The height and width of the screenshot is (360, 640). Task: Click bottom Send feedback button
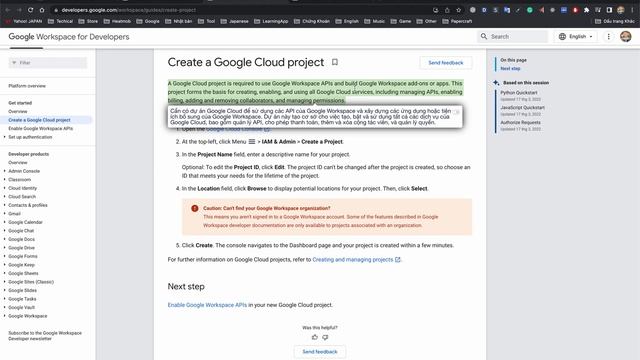[320, 351]
